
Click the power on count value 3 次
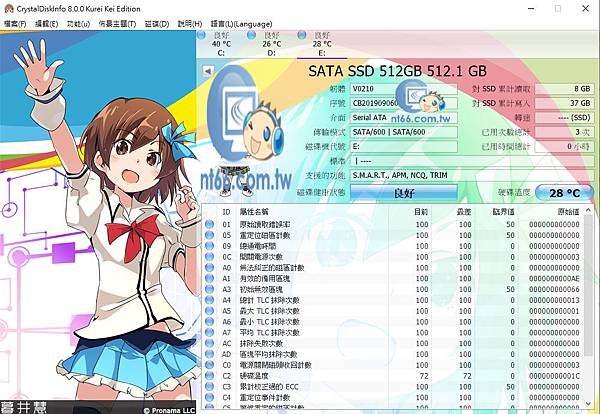(x=564, y=132)
